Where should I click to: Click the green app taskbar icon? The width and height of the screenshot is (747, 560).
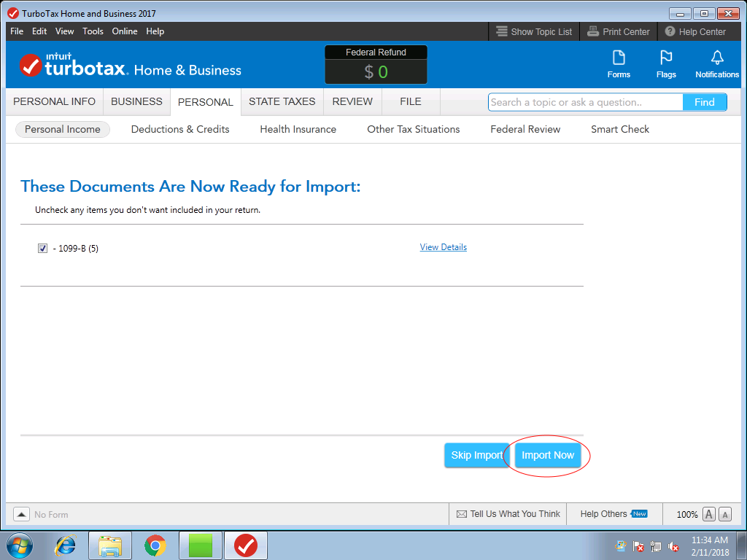click(201, 545)
